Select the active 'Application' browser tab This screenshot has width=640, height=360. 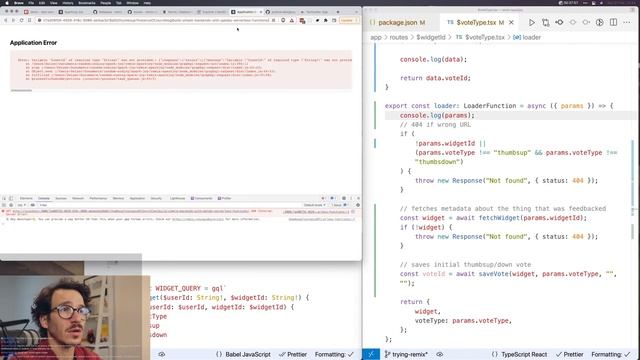tap(247, 12)
